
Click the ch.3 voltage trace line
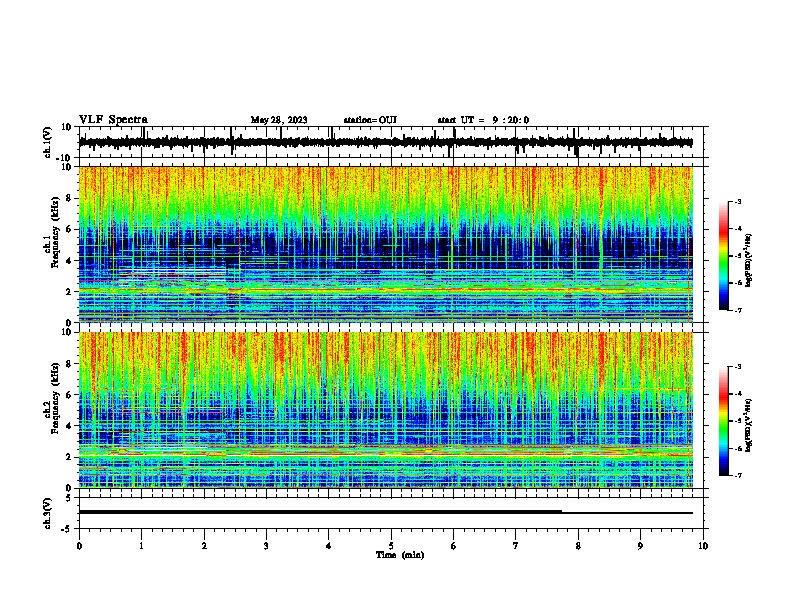385,512
